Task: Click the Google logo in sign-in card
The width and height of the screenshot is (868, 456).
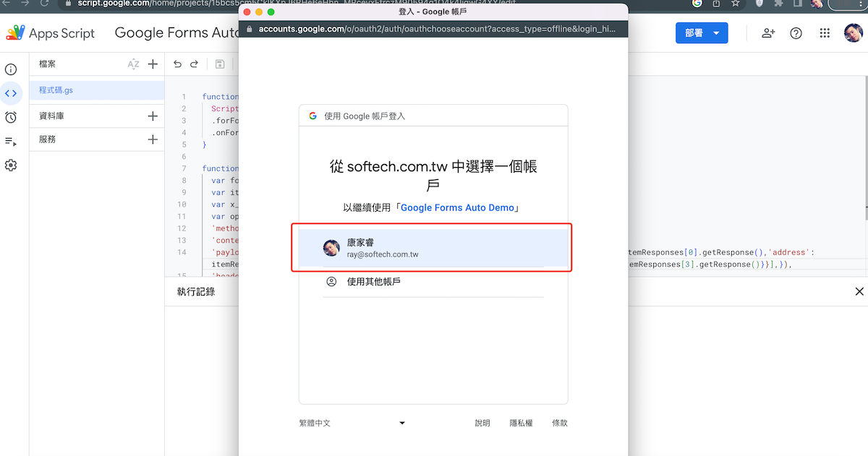Action: (313, 116)
